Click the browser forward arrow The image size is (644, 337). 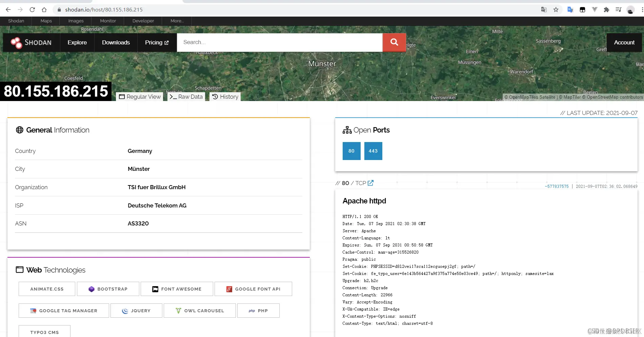tap(20, 9)
